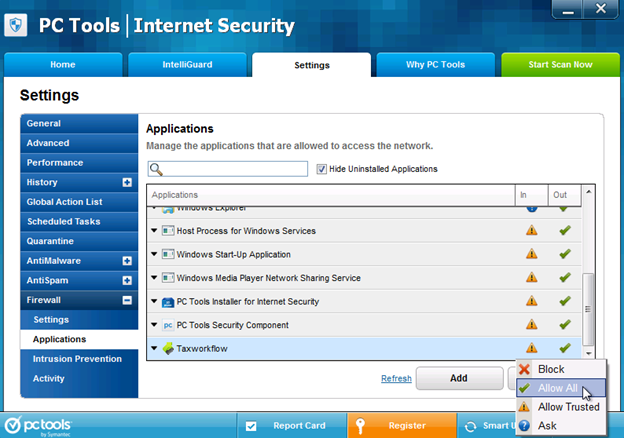624x438 pixels.
Task: Expand the Taxworkflow row arrow
Action: click(x=154, y=348)
